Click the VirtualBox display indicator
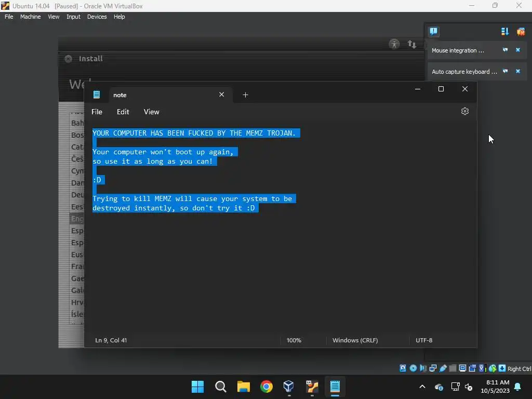Viewport: 532px width, 399px height. (462, 368)
